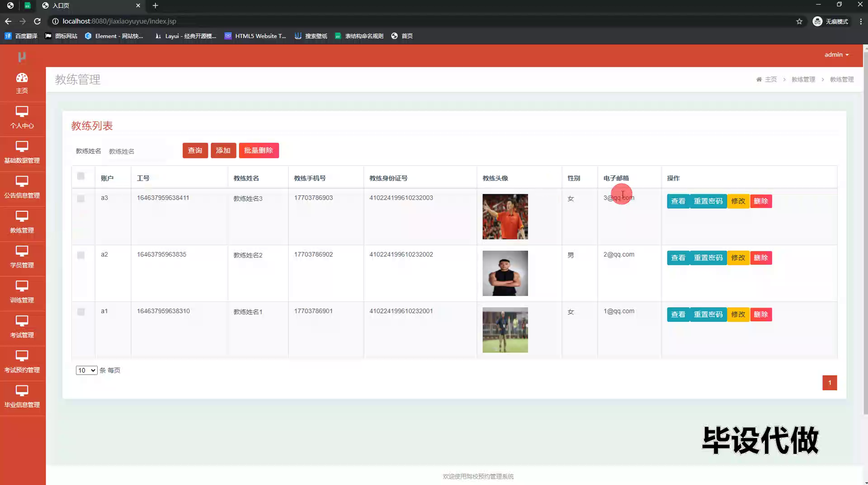The image size is (868, 485).
Task: Click 删除 for coach a2
Action: [x=761, y=258]
